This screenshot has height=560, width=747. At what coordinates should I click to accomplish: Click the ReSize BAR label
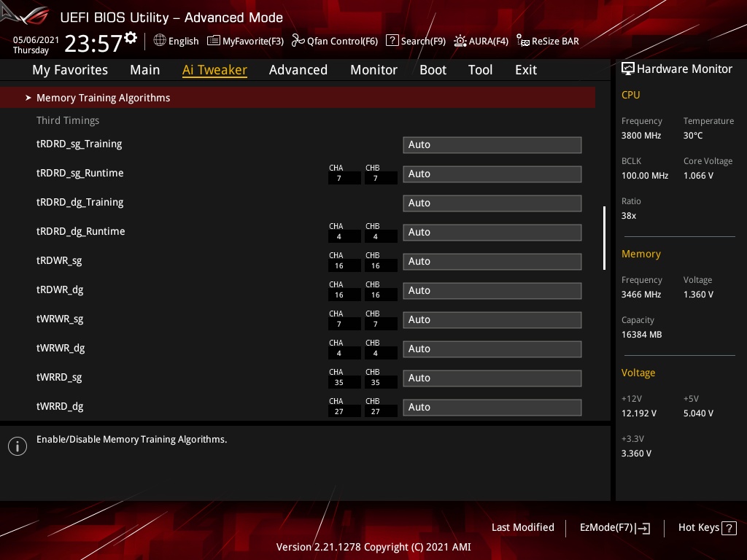(555, 42)
